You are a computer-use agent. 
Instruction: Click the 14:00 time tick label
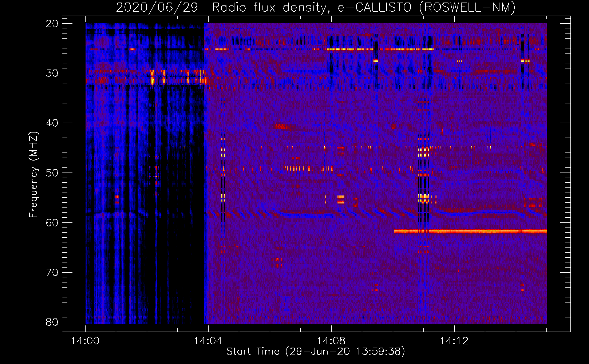coord(85,341)
